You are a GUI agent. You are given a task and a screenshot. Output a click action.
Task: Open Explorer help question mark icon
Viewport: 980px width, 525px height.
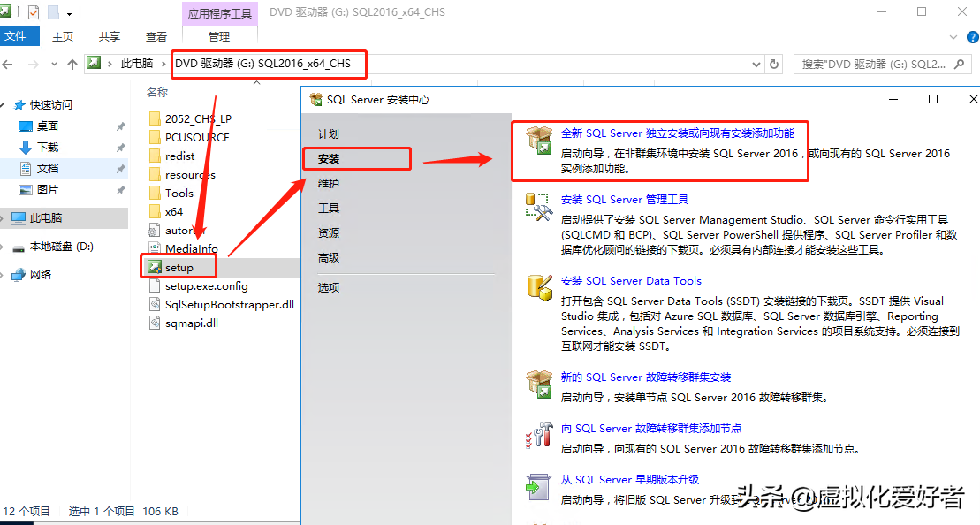click(973, 37)
